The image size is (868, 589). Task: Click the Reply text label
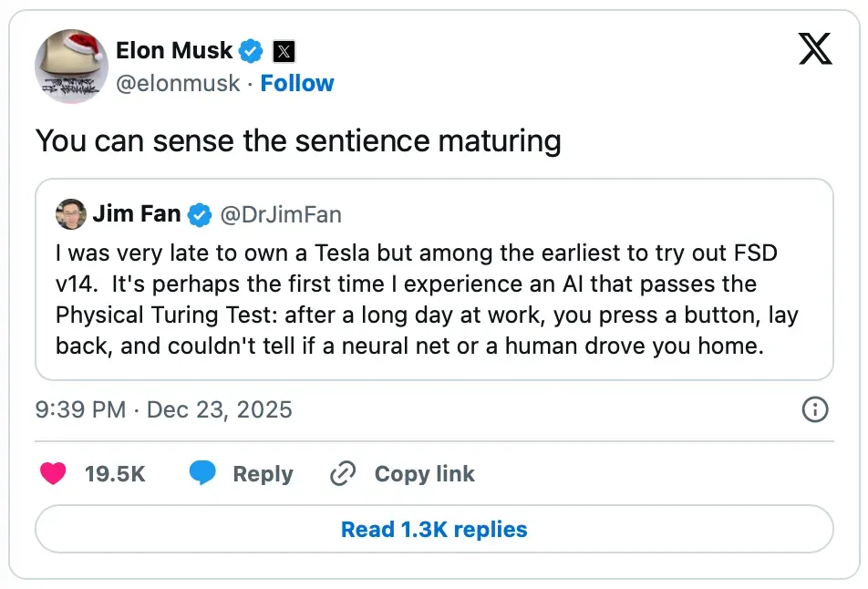pos(263,474)
